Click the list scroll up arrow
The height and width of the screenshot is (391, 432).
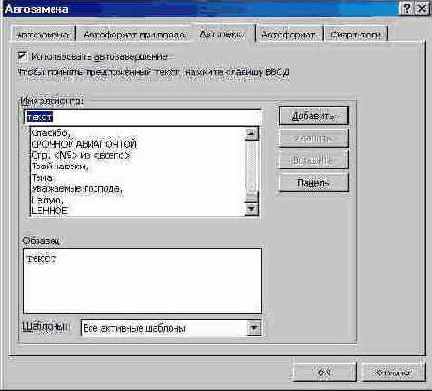point(251,134)
